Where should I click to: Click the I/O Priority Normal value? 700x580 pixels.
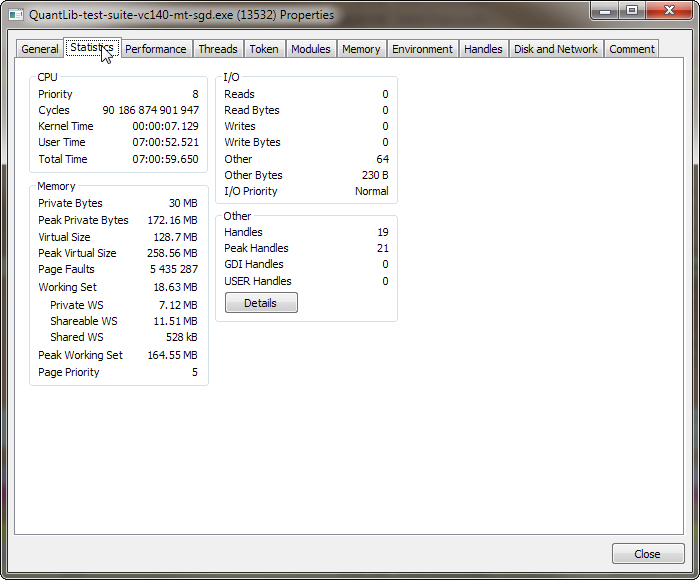click(x=371, y=191)
